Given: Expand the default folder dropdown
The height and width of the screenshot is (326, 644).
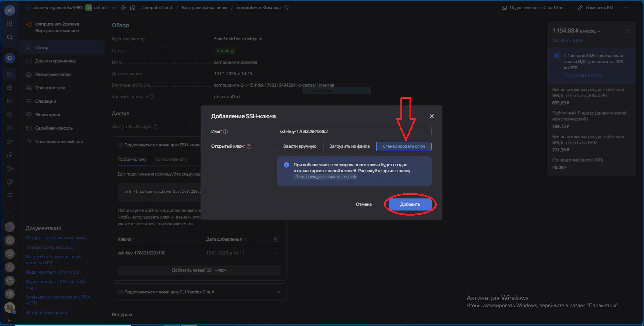Looking at the screenshot, I should [113, 8].
